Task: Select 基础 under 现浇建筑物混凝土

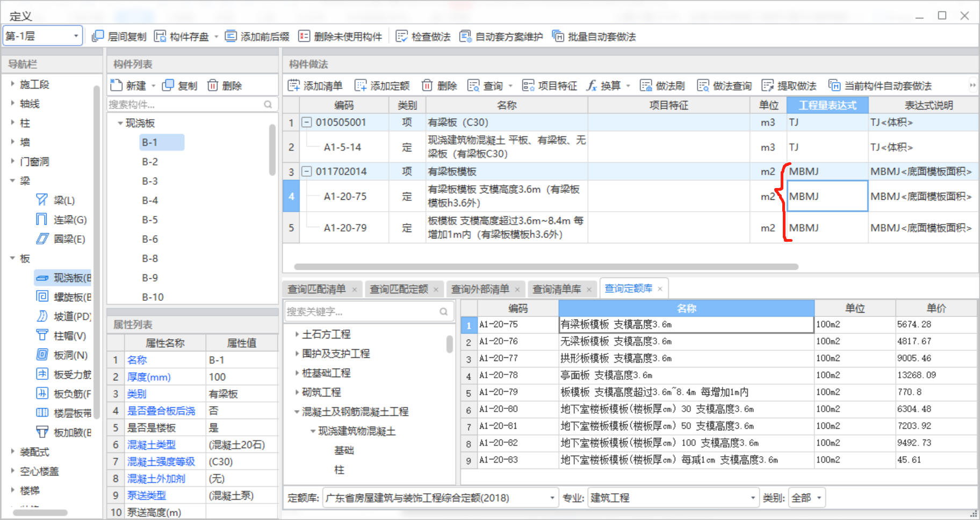Action: [344, 450]
